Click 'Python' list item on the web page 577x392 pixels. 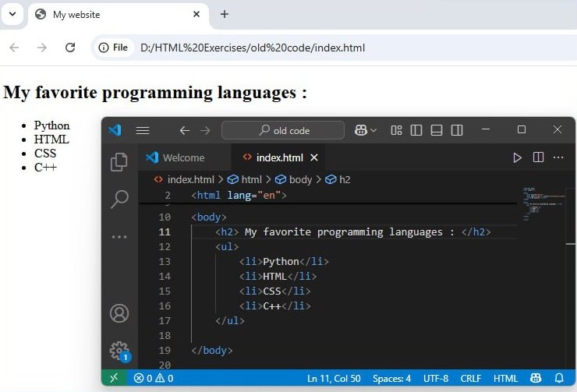(52, 125)
